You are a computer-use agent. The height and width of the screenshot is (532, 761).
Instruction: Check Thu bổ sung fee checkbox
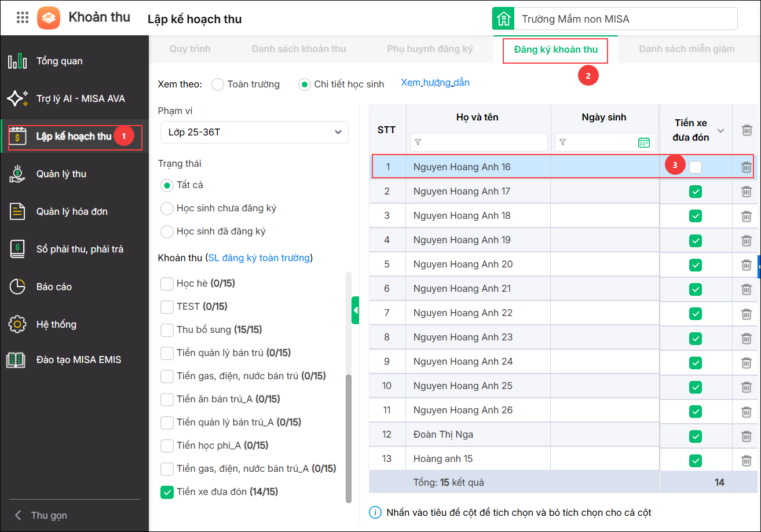(x=167, y=330)
